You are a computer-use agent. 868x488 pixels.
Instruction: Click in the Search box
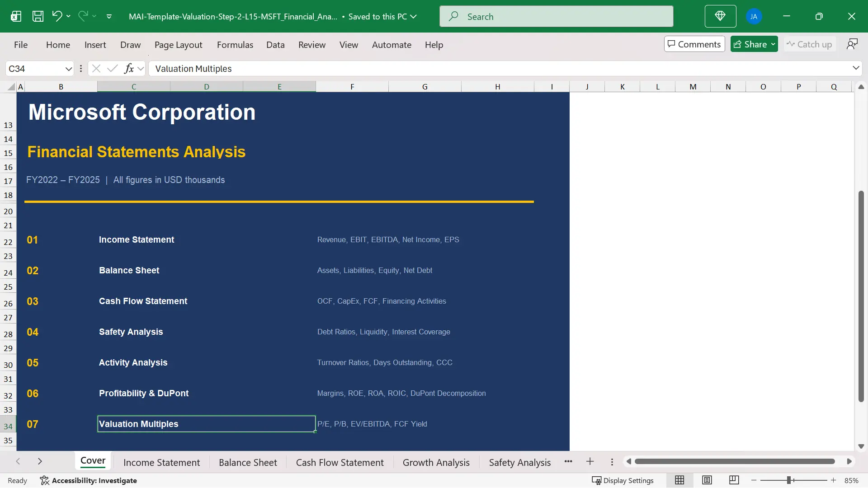[556, 17]
